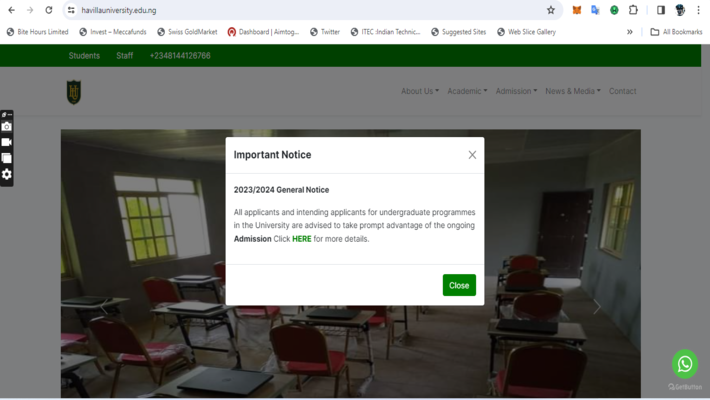Click the screenshot camera icon in sidebar
710x400 pixels.
[x=7, y=127]
